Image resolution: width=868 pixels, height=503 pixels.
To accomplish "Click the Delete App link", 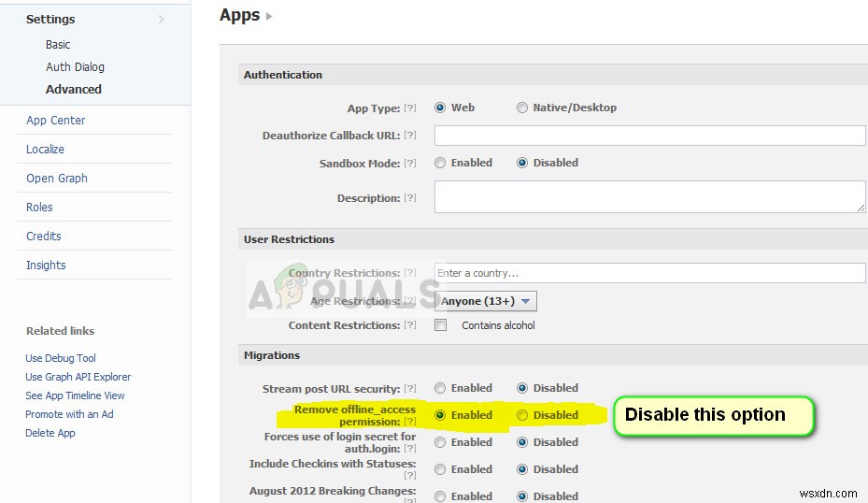I will 50,433.
